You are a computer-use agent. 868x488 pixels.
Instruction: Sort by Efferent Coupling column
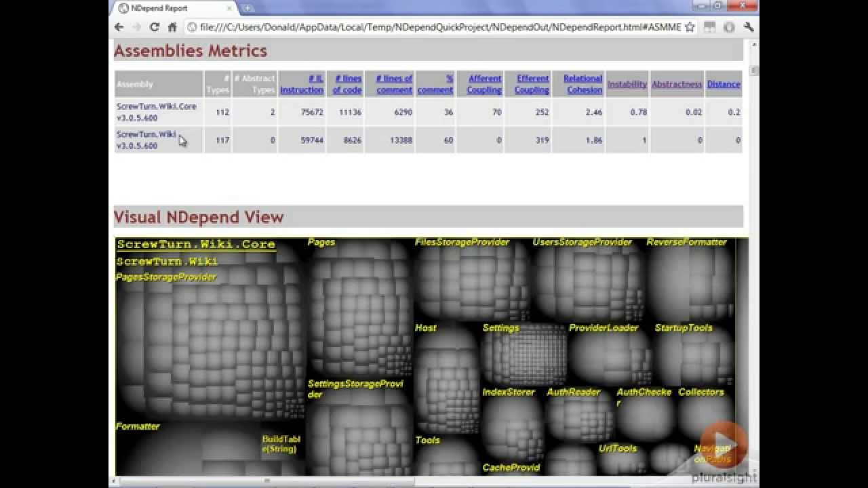coord(532,84)
